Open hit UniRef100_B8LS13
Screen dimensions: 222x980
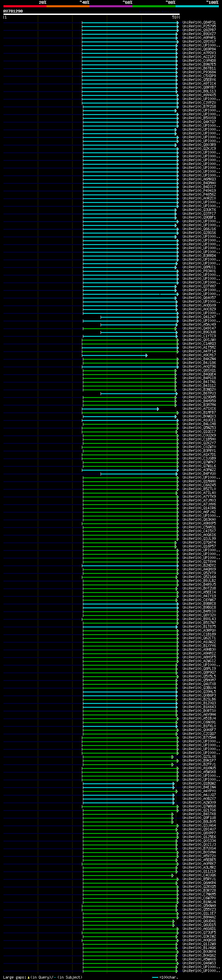coord(199,91)
